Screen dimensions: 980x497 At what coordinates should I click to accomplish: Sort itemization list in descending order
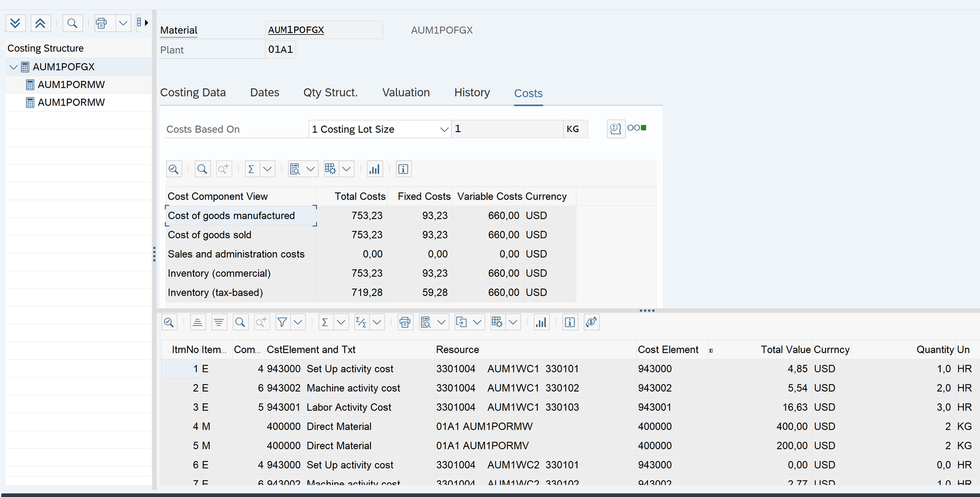[x=219, y=323]
